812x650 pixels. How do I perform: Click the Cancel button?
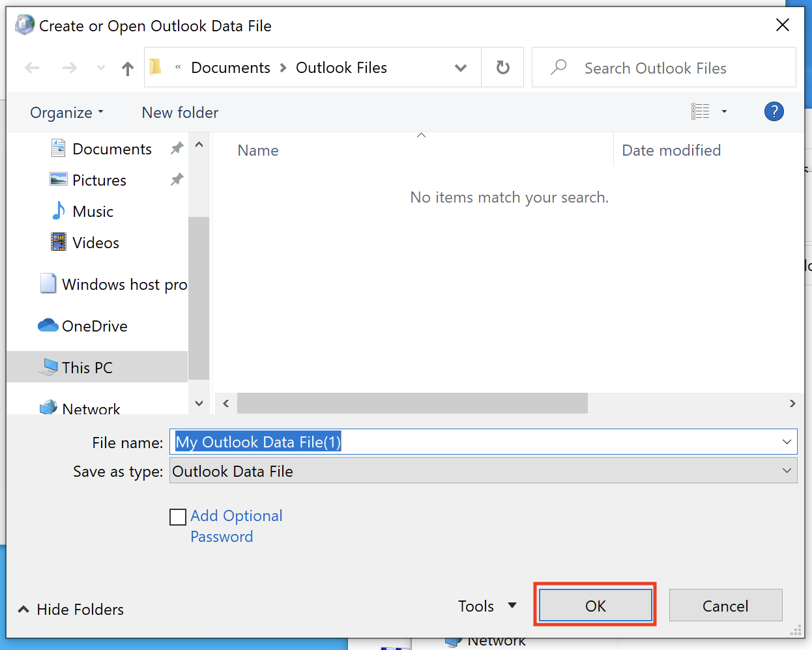tap(725, 606)
